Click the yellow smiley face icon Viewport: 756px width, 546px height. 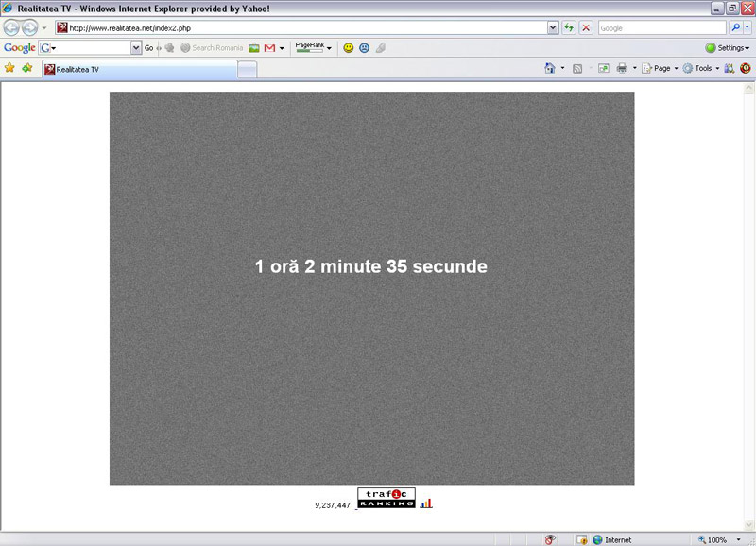tap(348, 48)
